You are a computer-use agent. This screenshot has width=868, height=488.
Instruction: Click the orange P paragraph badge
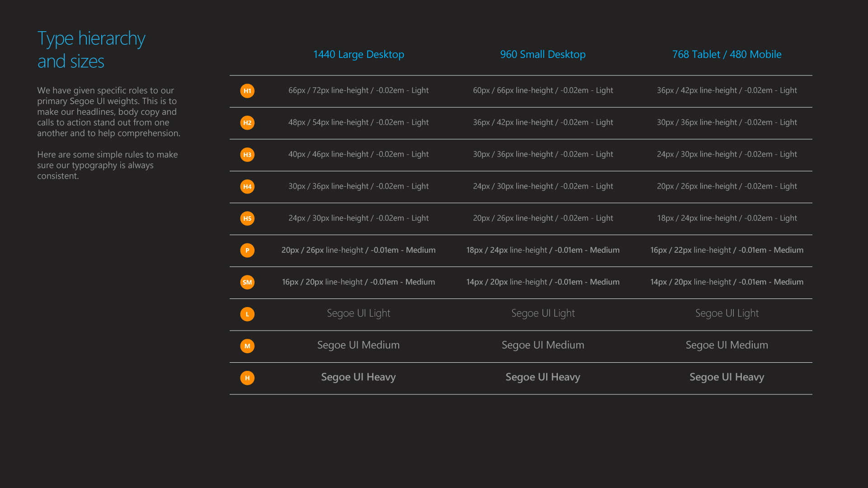pos(247,251)
